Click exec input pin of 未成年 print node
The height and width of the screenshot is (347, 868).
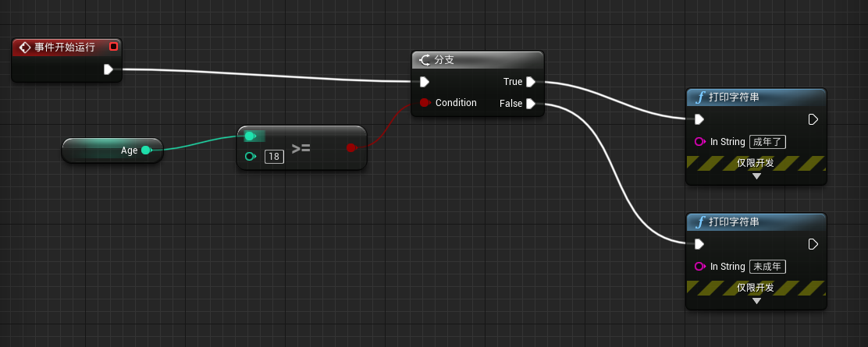click(x=699, y=244)
